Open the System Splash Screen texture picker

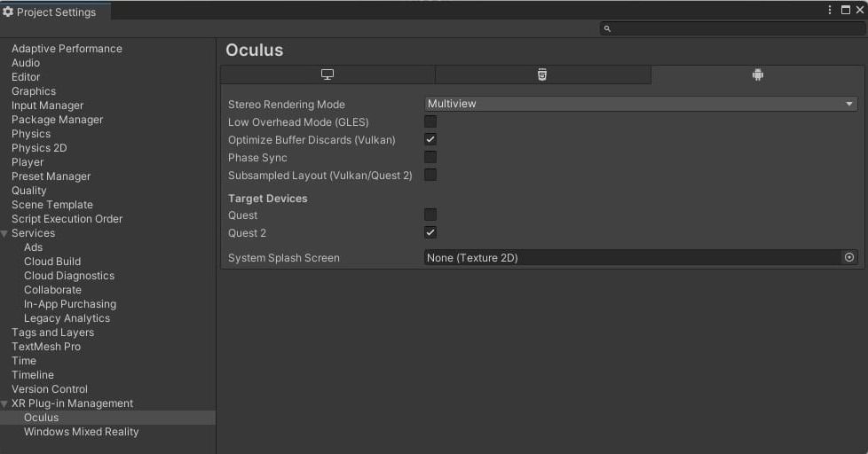pos(849,257)
